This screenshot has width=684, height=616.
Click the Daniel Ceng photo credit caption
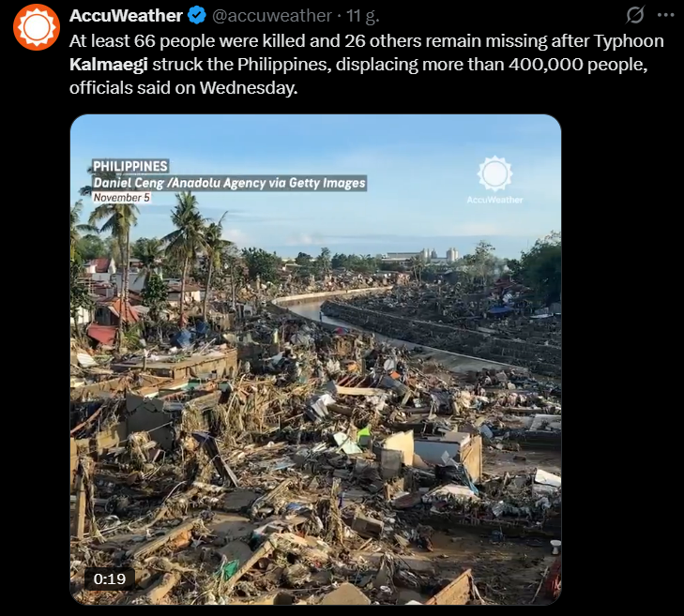coord(229,183)
